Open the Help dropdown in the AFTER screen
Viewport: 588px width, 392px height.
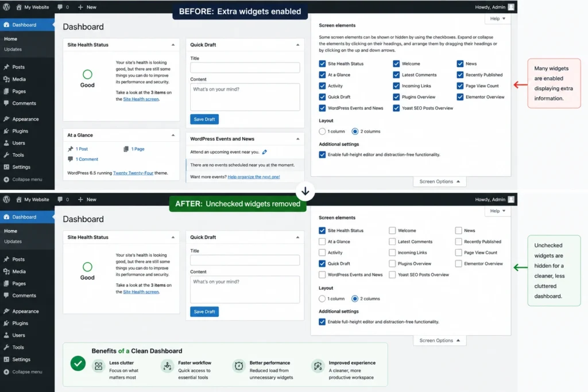tap(498, 211)
